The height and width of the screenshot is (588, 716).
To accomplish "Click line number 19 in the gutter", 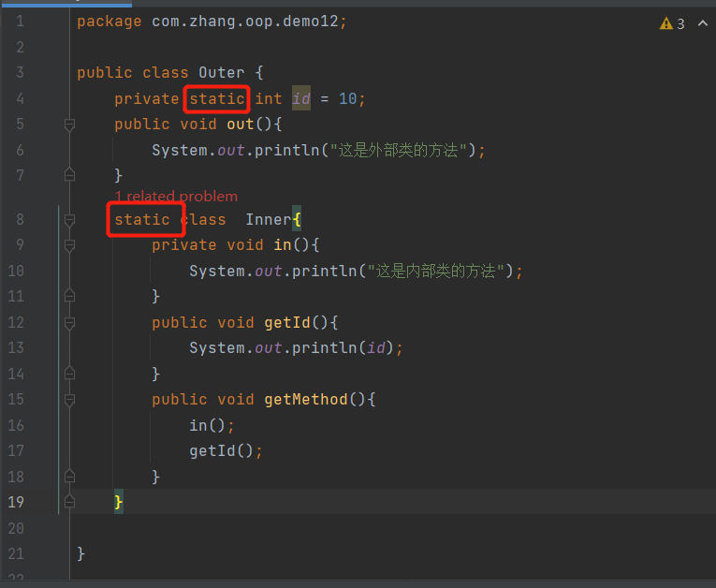I will [x=16, y=502].
